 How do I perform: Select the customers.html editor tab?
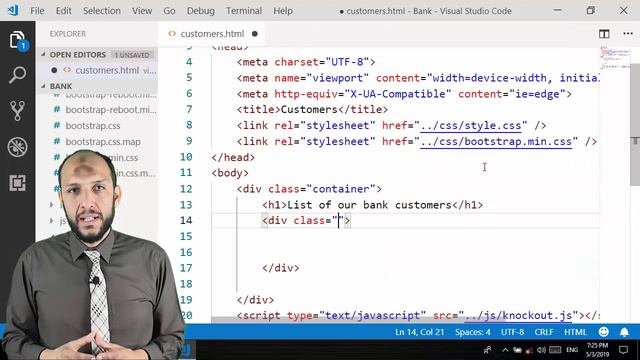pyautogui.click(x=212, y=34)
